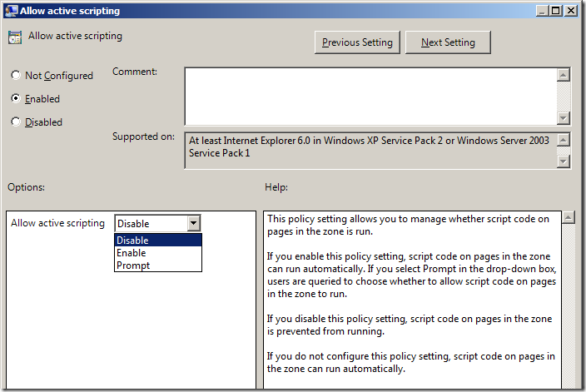Minimize the Allow active scripting window

coord(542,11)
